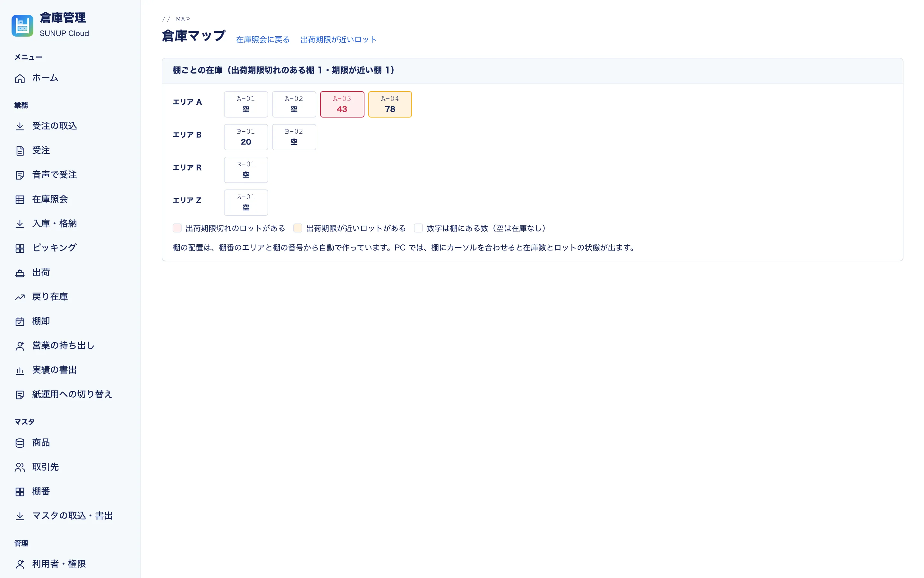
Task: Click the 棚卸 calendar-check icon
Action: pos(20,321)
